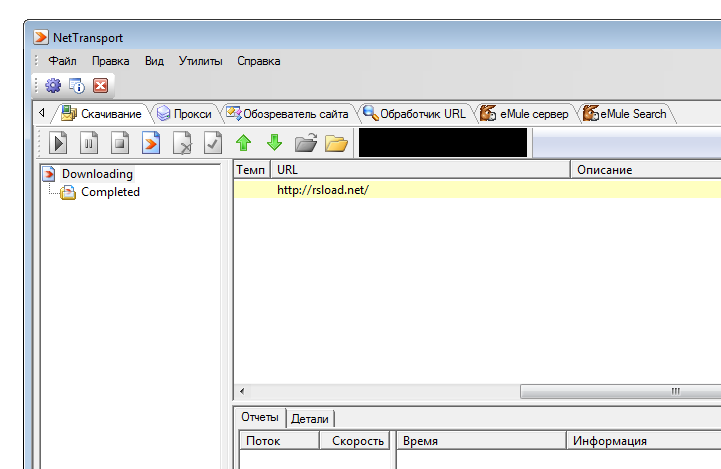
Task: Open the Вид menu
Action: click(x=154, y=61)
